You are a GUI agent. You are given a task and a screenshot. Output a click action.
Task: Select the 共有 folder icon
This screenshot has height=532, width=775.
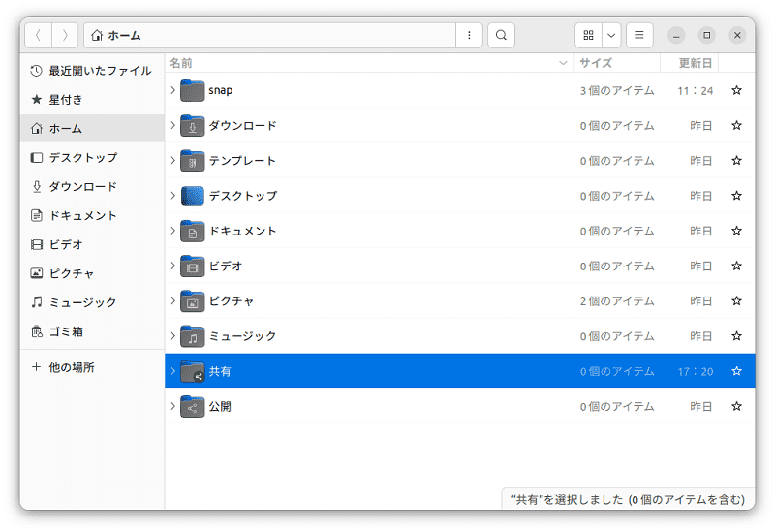192,371
